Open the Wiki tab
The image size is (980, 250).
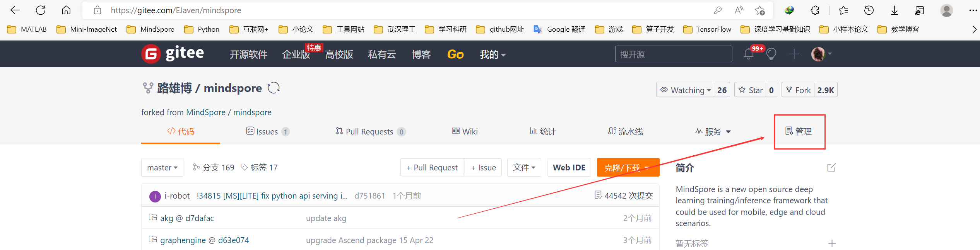(465, 131)
